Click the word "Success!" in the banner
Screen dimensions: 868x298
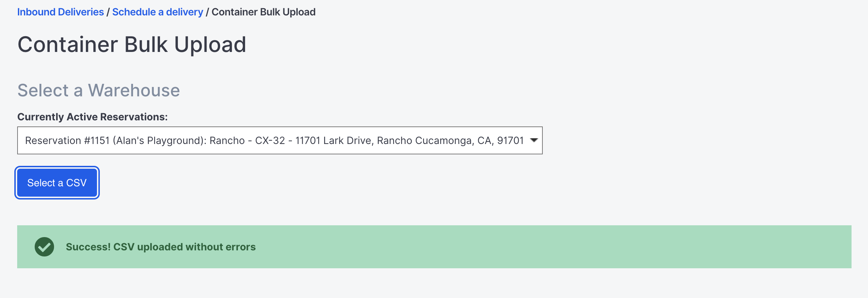[x=88, y=247]
